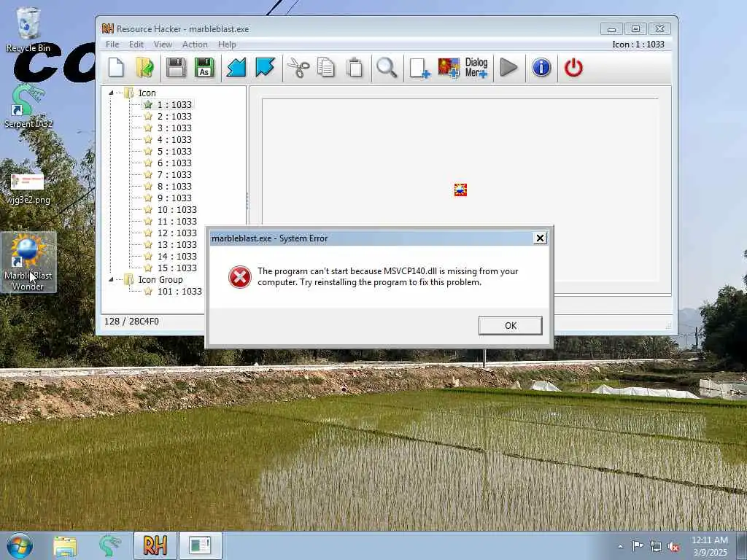The height and width of the screenshot is (560, 747).
Task: Select the Icon folder node
Action: tap(147, 93)
